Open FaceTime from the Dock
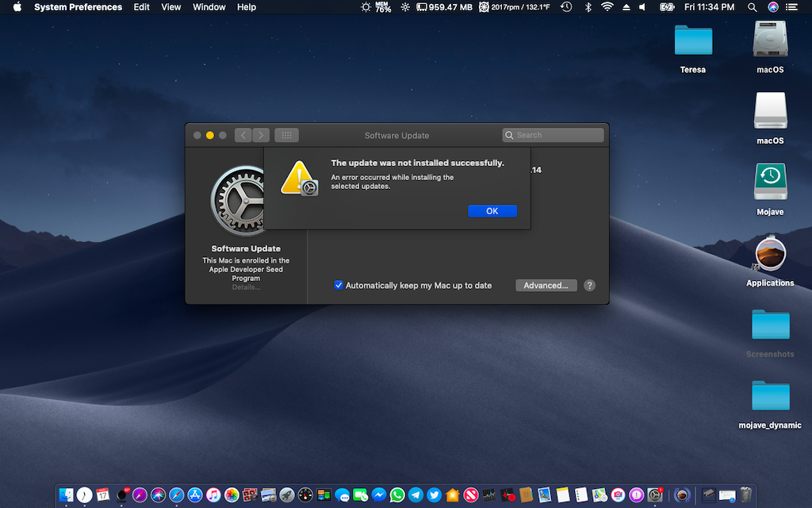The width and height of the screenshot is (812, 508). 361,495
